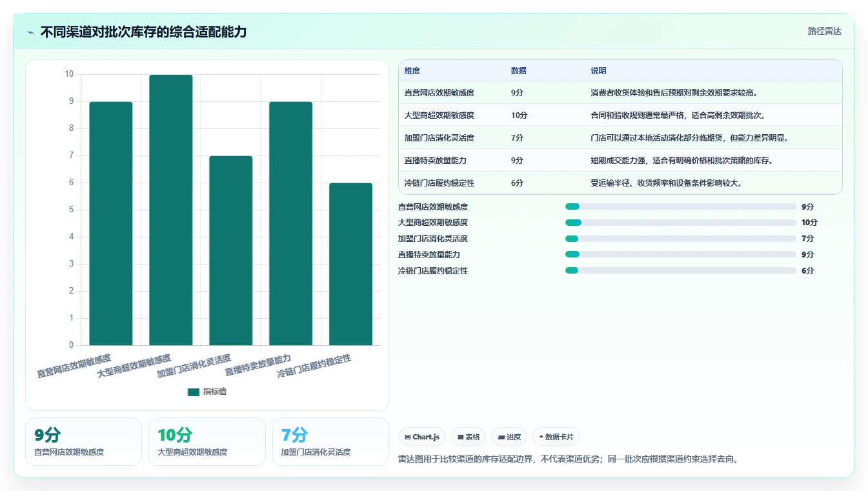This screenshot has height=491, width=868.
Task: Click the 进度 chip
Action: [x=509, y=437]
